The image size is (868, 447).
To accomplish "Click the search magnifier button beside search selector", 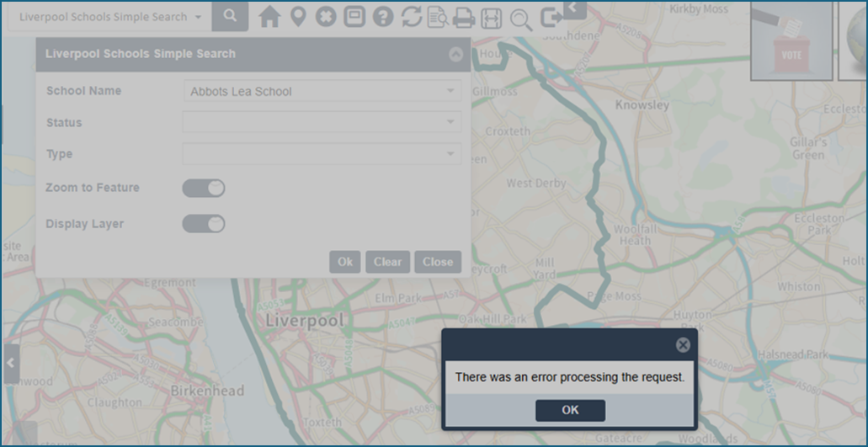I will 230,17.
